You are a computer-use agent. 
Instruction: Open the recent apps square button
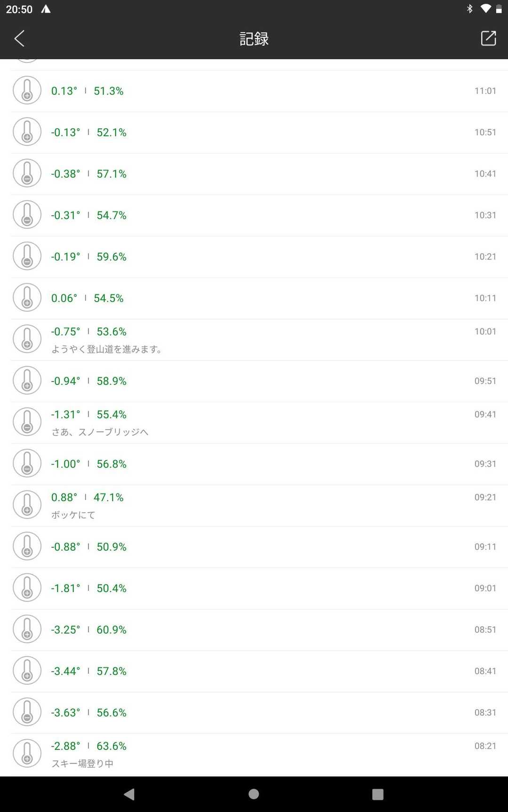(378, 794)
